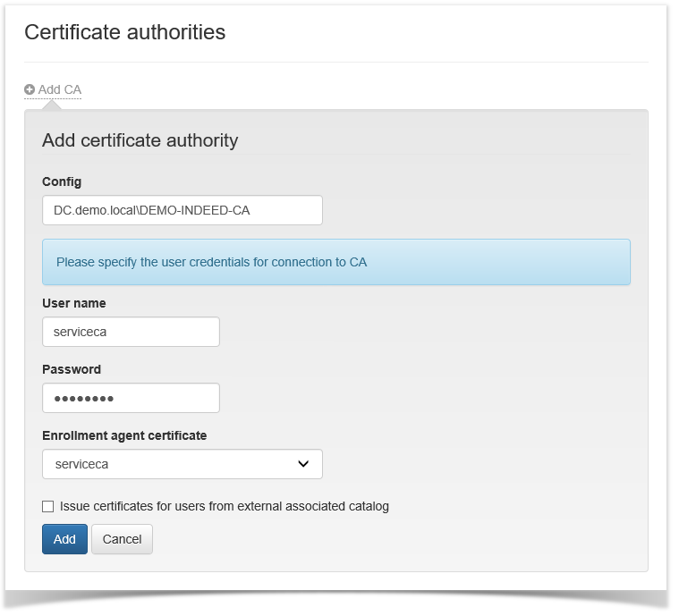Cancel adding the certificate authority

coord(122,539)
